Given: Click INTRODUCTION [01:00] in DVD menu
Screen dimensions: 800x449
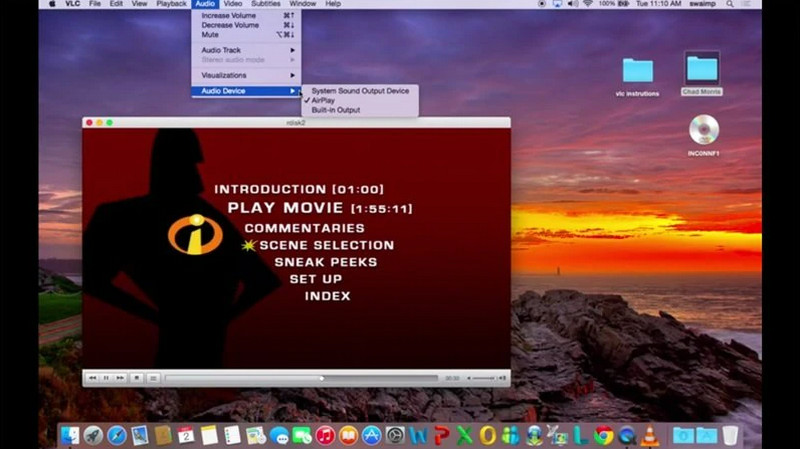Looking at the screenshot, I should [x=299, y=189].
